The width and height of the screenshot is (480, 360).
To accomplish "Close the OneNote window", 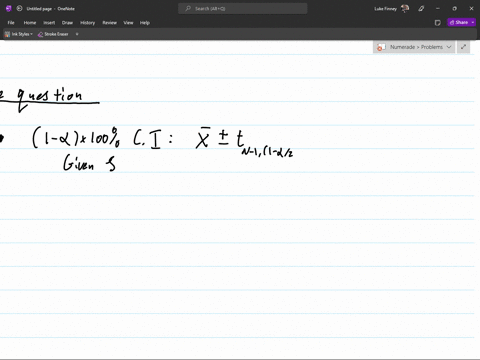I will click(x=471, y=9).
